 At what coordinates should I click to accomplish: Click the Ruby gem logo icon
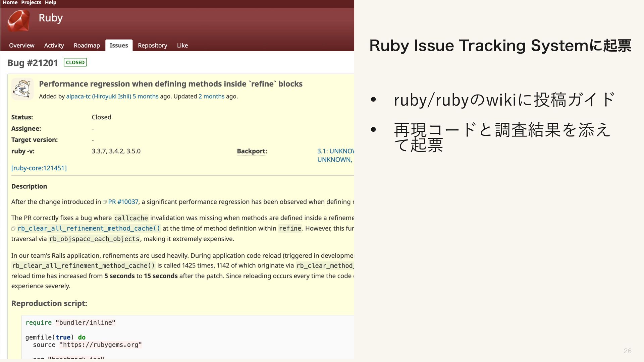tap(18, 21)
